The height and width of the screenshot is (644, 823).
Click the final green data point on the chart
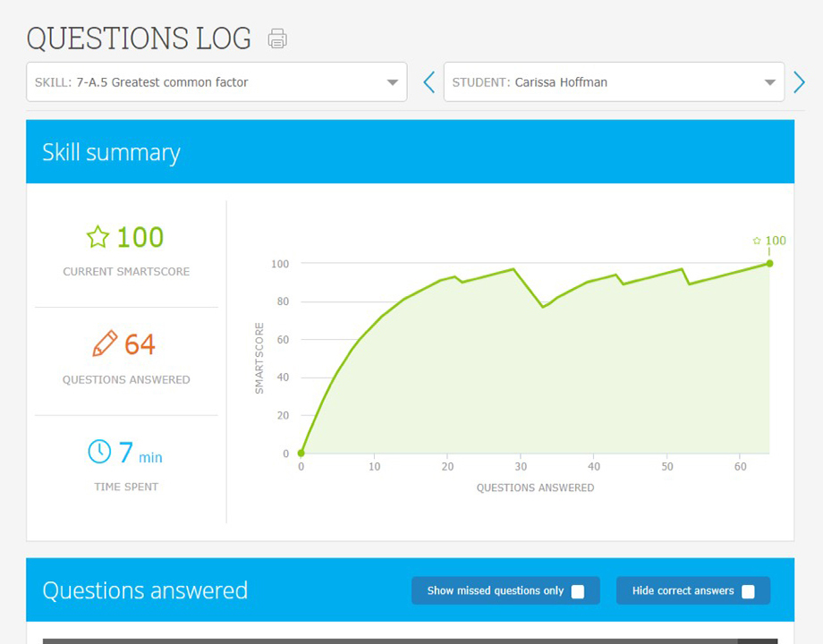pyautogui.click(x=769, y=264)
